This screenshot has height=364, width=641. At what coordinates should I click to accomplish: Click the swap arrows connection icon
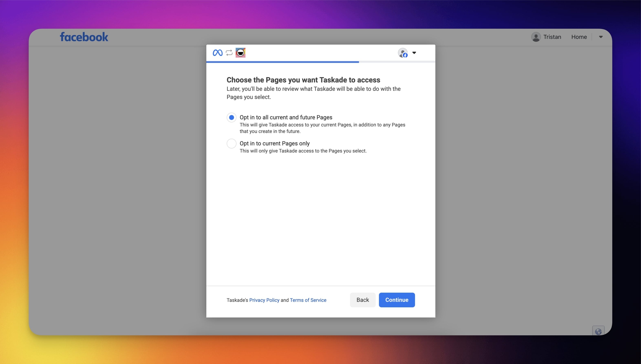pos(229,53)
